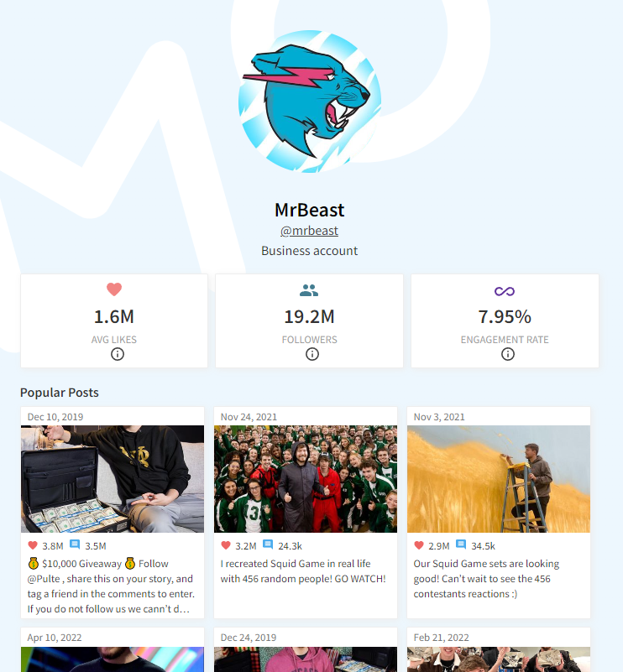
Task: Click the MrBeast panther profile picture
Action: tap(310, 102)
